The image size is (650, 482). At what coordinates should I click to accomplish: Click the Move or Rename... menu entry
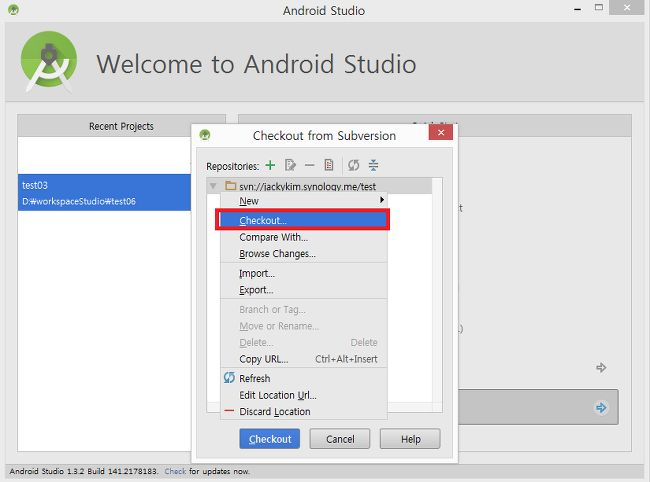point(303,326)
